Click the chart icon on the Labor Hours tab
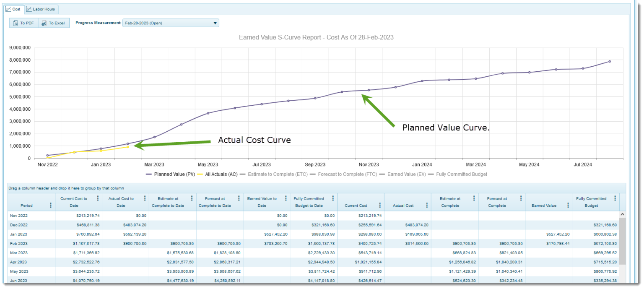This screenshot has height=289, width=644. (x=29, y=8)
